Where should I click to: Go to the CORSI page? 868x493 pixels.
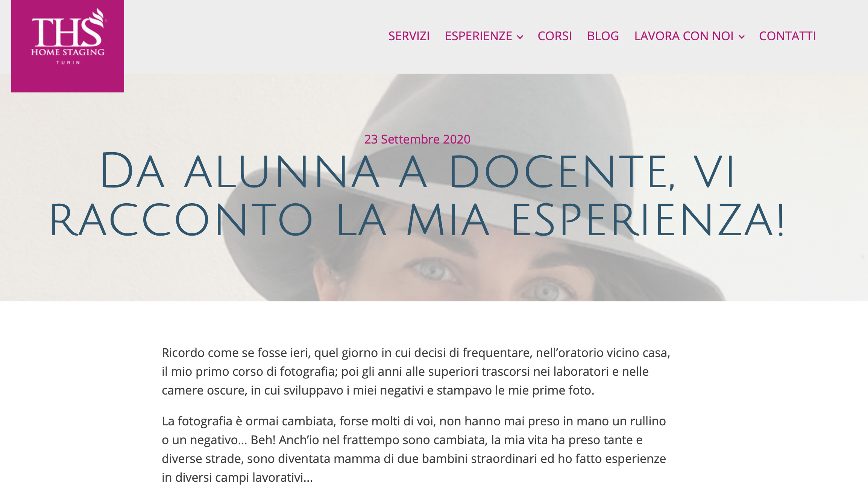554,36
